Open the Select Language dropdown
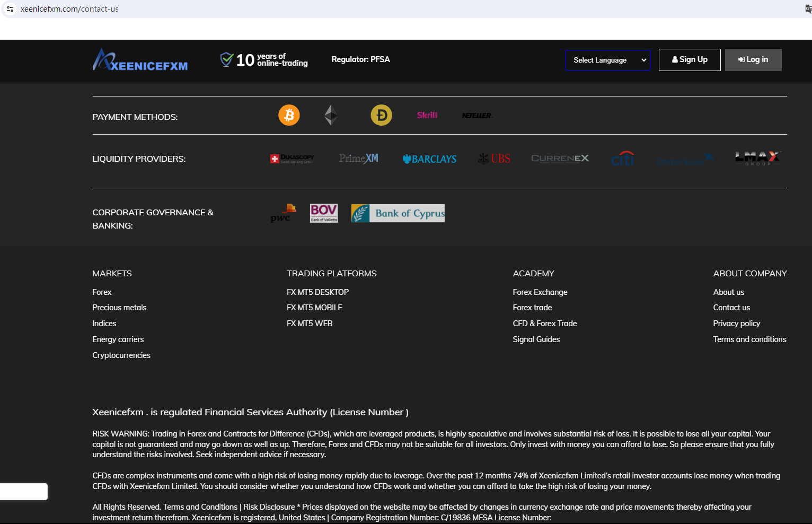Viewport: 812px width, 524px height. tap(607, 60)
